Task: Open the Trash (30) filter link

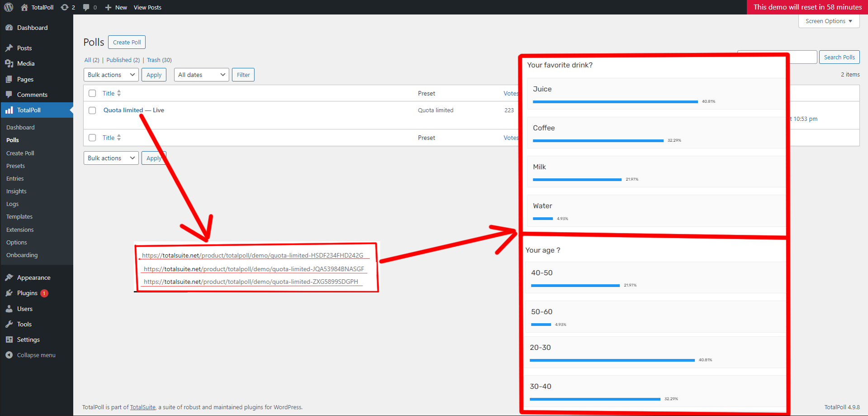Action: click(159, 60)
